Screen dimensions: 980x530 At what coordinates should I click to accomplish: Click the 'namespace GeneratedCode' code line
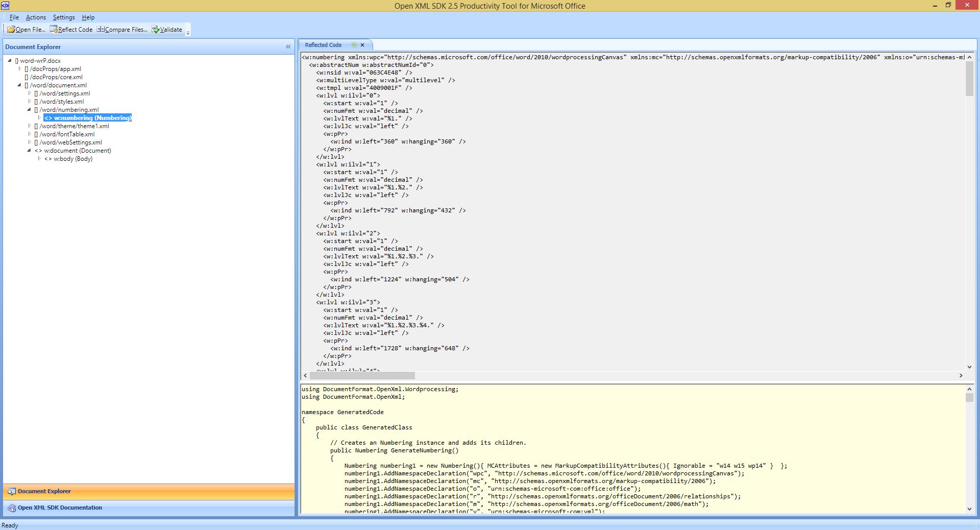[342, 412]
